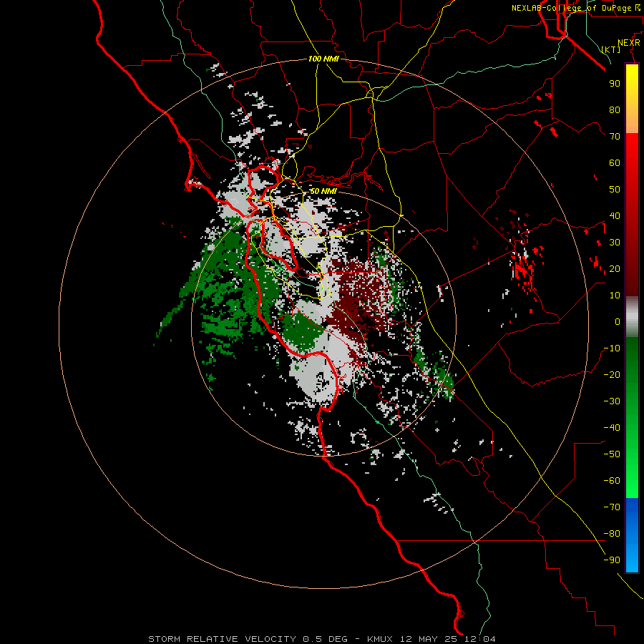Click the "-60" scale value
The height and width of the screenshot is (644, 644).
coord(612,481)
